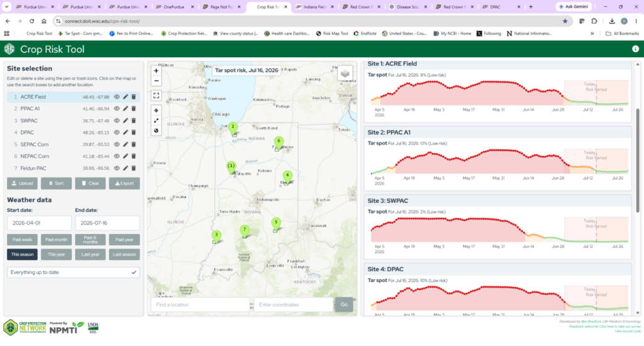Click the Upload button
This screenshot has height=346, width=644.
coord(22,183)
